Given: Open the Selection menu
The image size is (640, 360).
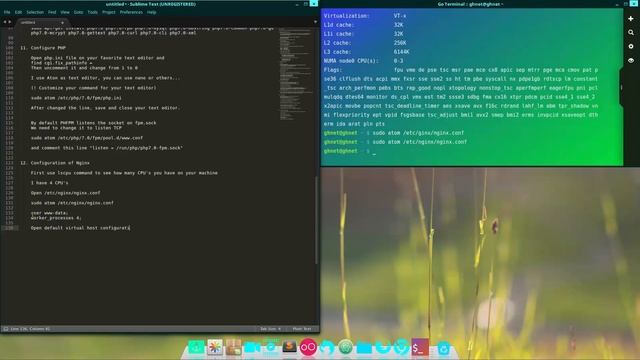Looking at the screenshot, I should tap(35, 12).
